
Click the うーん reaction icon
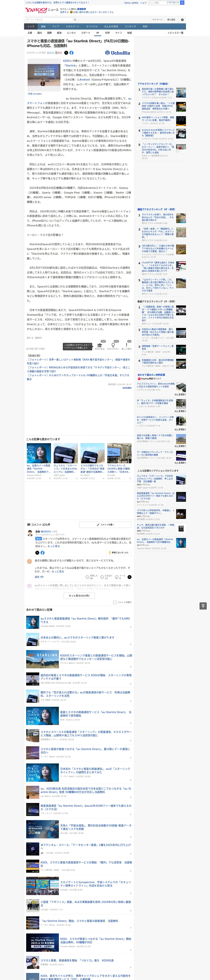pos(120,577)
